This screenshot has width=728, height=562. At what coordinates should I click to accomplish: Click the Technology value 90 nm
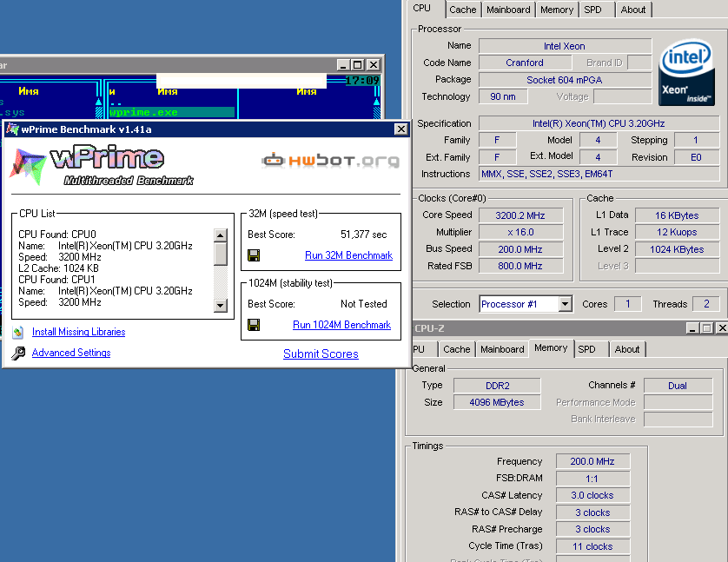[503, 96]
